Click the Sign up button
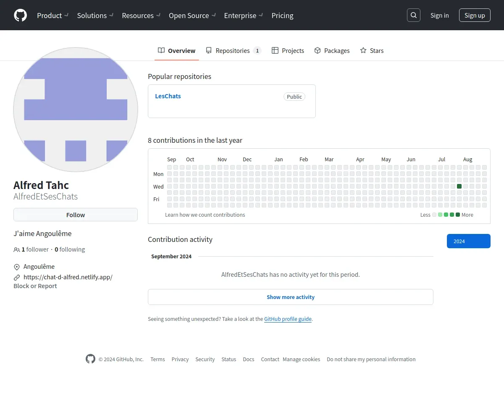The width and height of the screenshot is (504, 420). click(x=475, y=15)
